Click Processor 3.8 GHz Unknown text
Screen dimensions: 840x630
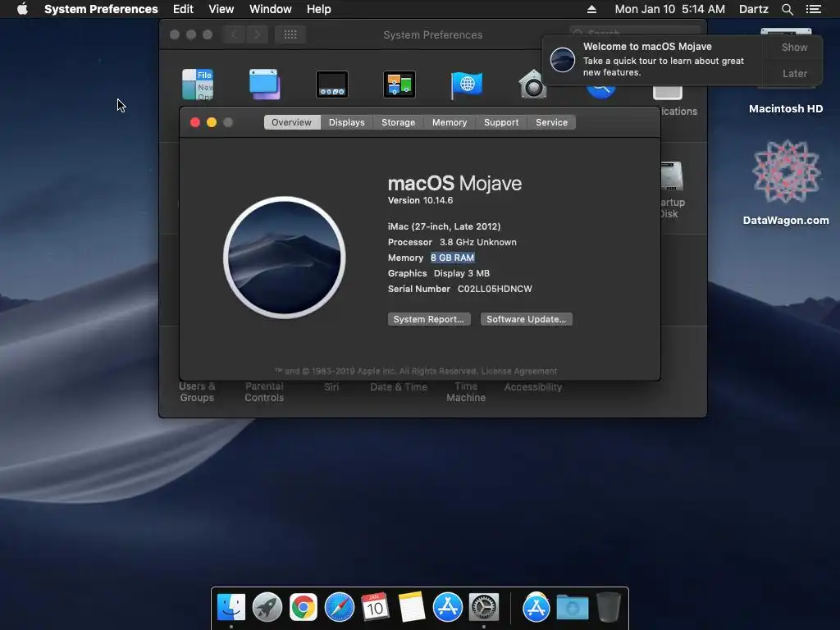pos(452,242)
